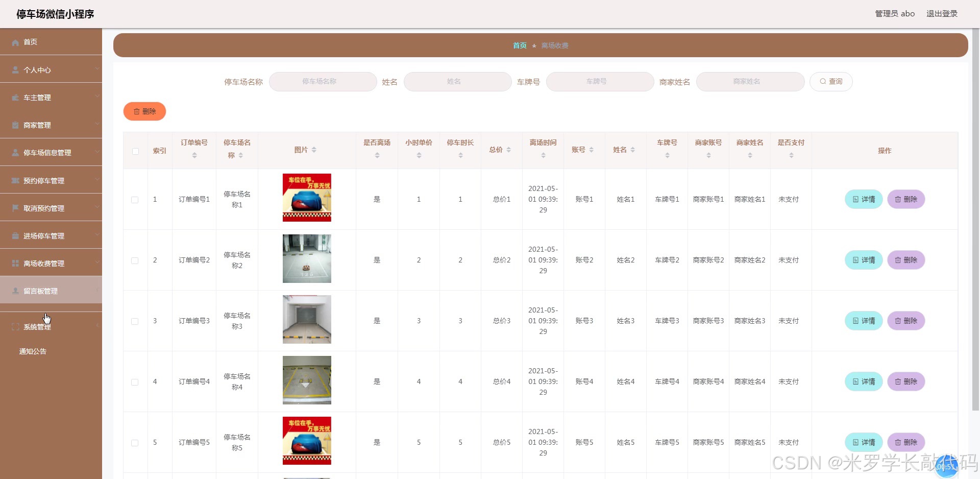Check the checkbox for row 订单编号1

pyautogui.click(x=135, y=200)
